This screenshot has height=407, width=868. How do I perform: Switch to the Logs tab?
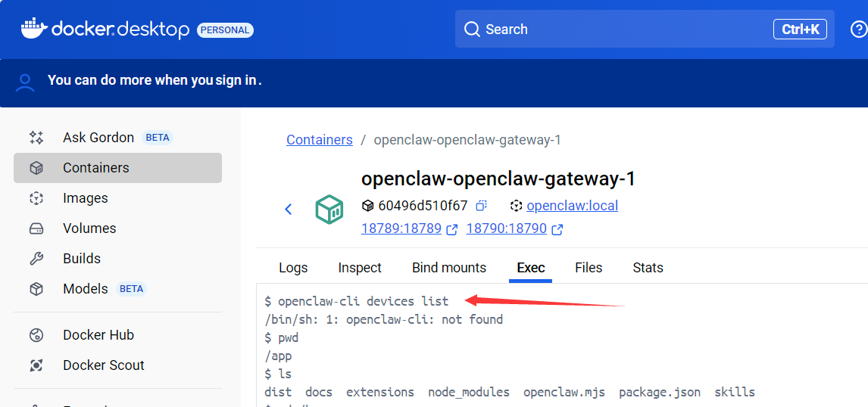click(x=293, y=268)
